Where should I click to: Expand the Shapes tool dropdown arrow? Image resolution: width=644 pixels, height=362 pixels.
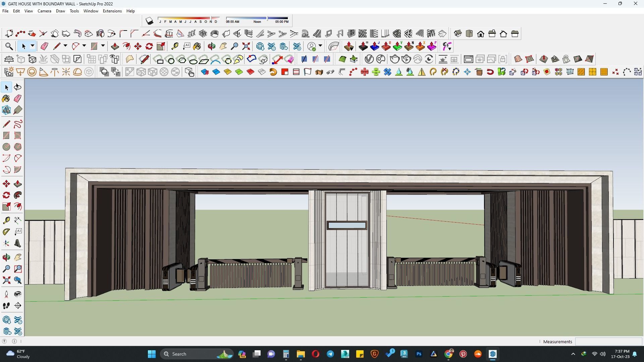click(103, 46)
